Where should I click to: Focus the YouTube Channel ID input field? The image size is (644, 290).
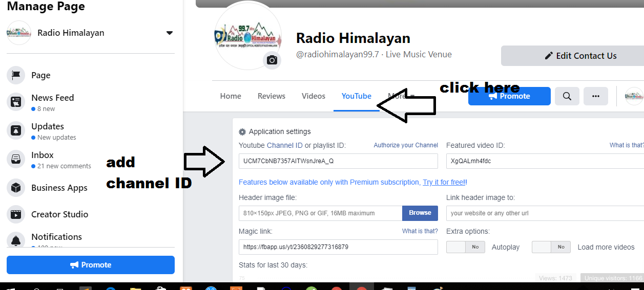pos(338,161)
